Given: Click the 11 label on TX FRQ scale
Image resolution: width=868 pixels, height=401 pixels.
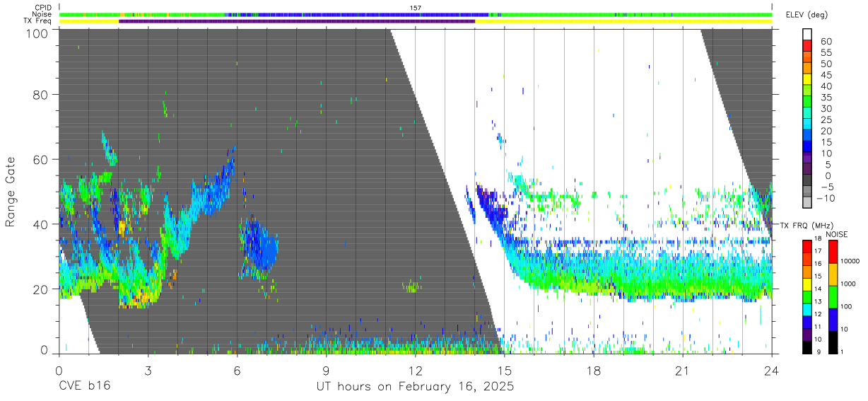Looking at the screenshot, I should pos(819,327).
